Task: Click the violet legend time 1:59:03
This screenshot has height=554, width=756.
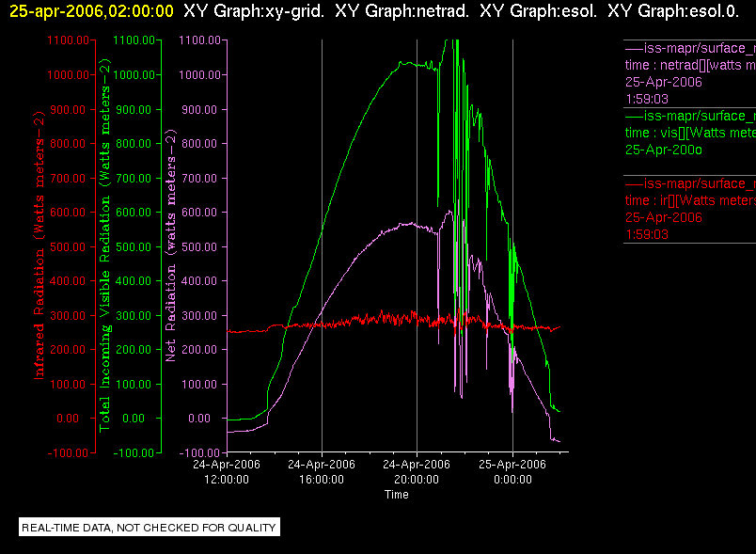Action: click(x=647, y=99)
